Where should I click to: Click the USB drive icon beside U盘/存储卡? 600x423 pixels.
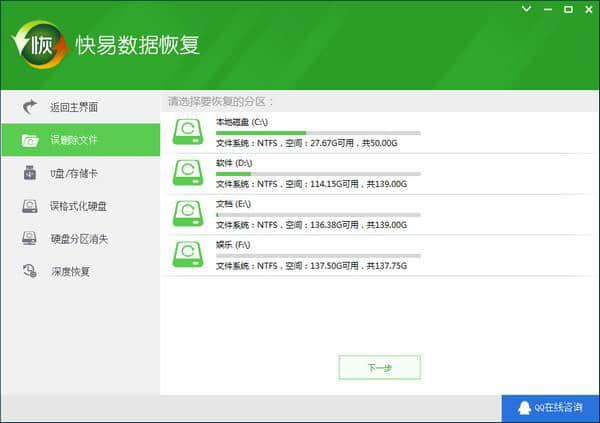[30, 173]
